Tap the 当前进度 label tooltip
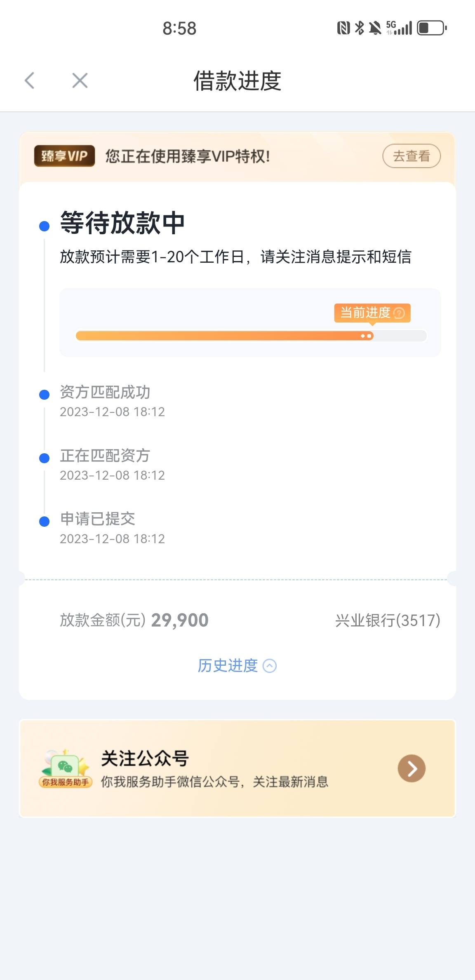Screen dimensions: 475x980 click(x=372, y=313)
